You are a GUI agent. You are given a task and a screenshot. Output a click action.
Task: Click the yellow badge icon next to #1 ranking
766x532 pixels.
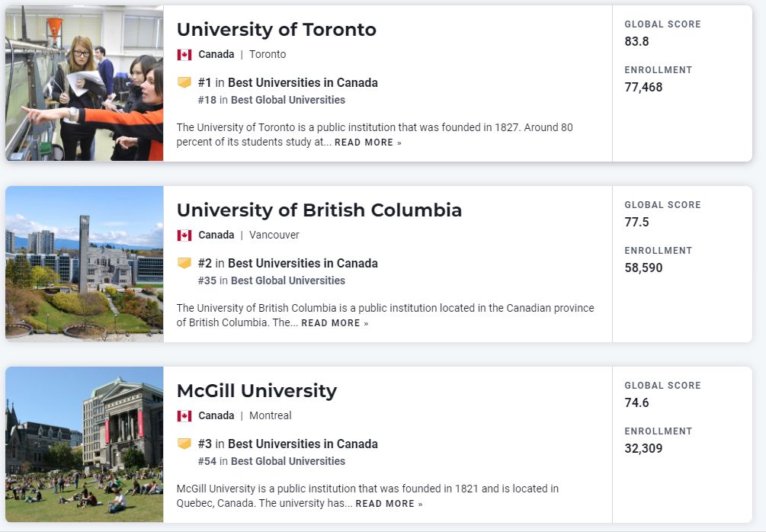[x=184, y=82]
